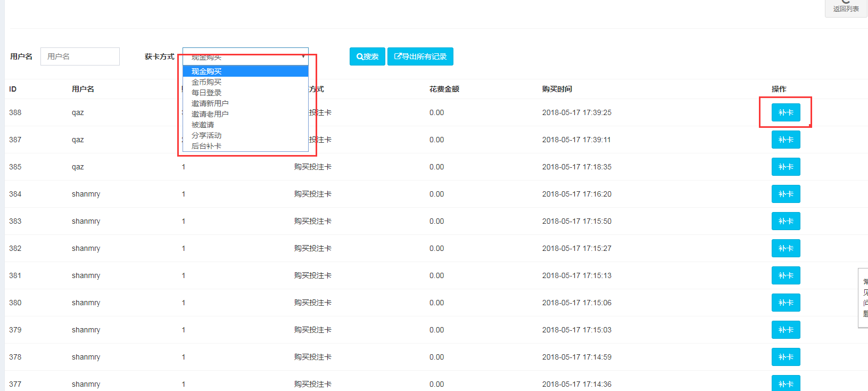Viewport: 868px width, 391px height.
Task: Click 补卡 button for ID 379
Action: (x=786, y=330)
